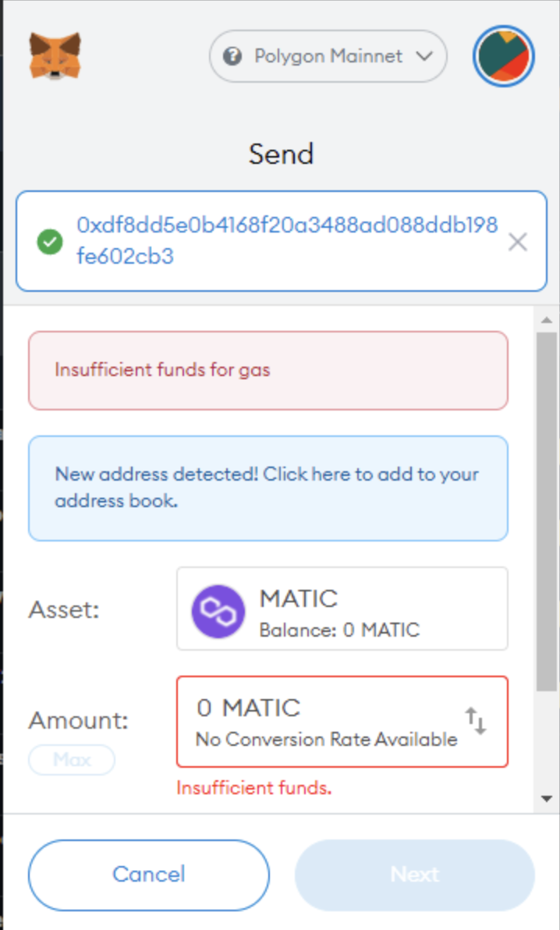Click the scrollbar down arrow
560x930 pixels.
[547, 798]
